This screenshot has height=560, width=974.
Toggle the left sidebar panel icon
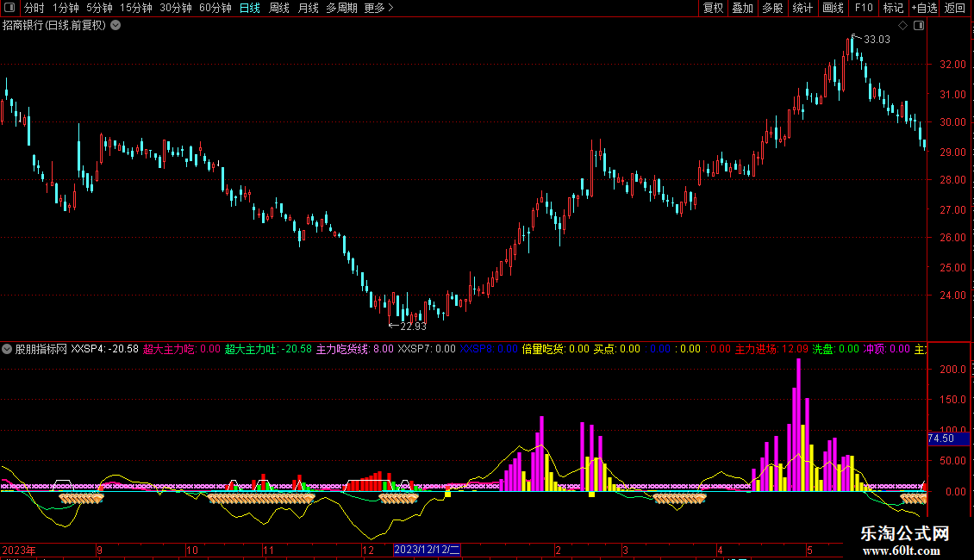pos(9,9)
